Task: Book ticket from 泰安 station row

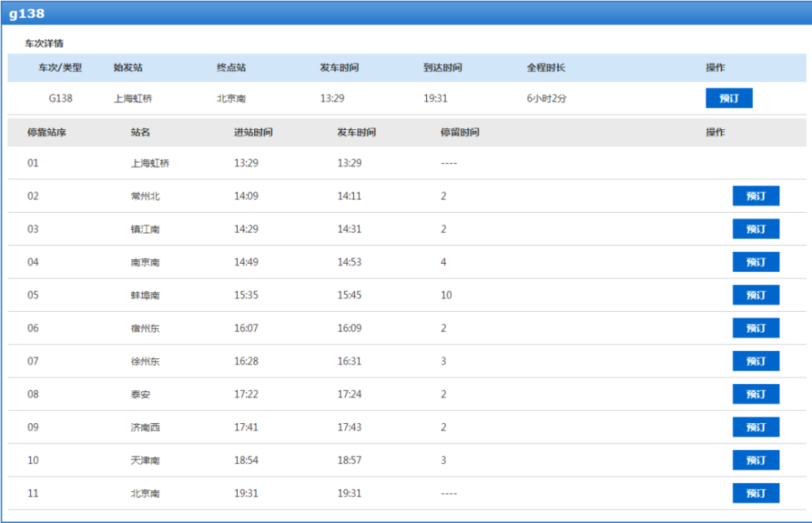Action: click(x=755, y=394)
